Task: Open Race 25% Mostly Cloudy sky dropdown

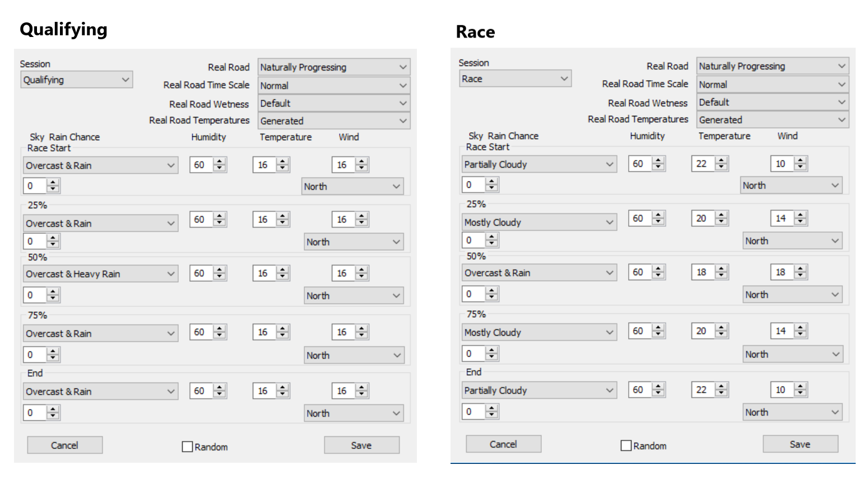Action: [x=540, y=222]
